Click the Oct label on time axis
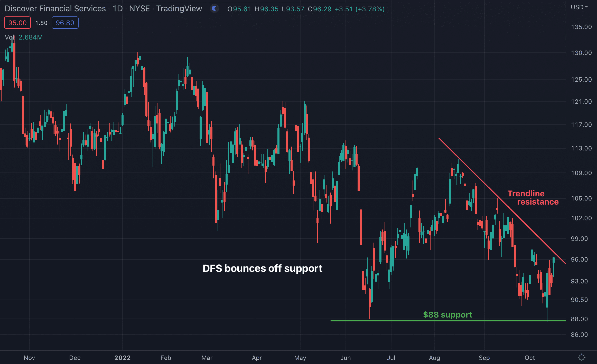This screenshot has height=364, width=597. 529,358
